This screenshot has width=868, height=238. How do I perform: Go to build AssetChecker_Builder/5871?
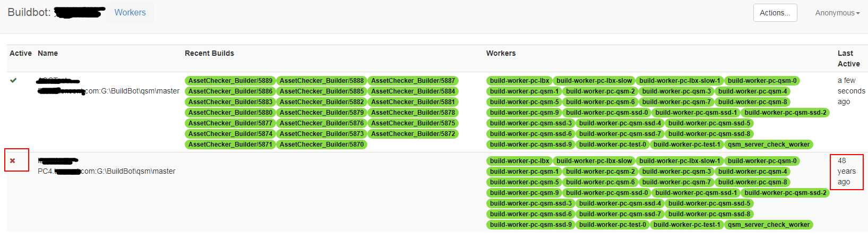point(230,144)
